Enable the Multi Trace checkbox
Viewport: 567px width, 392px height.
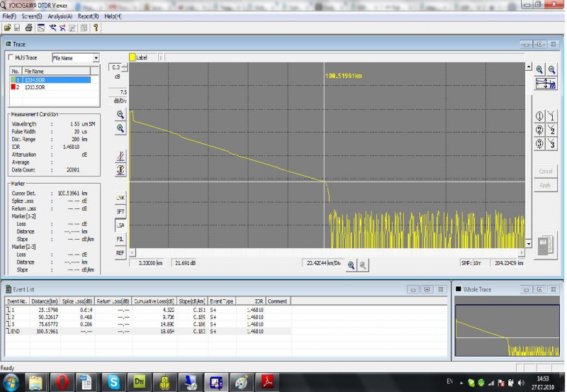[11, 57]
